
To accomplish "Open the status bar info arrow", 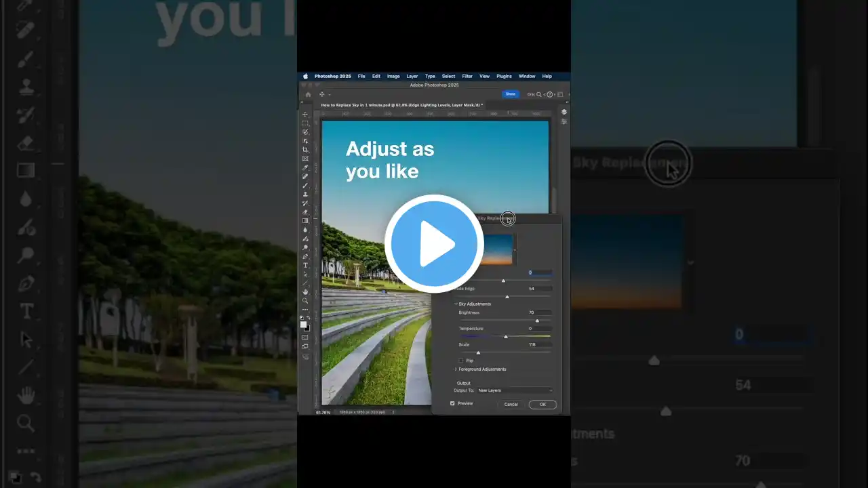I will click(x=393, y=412).
